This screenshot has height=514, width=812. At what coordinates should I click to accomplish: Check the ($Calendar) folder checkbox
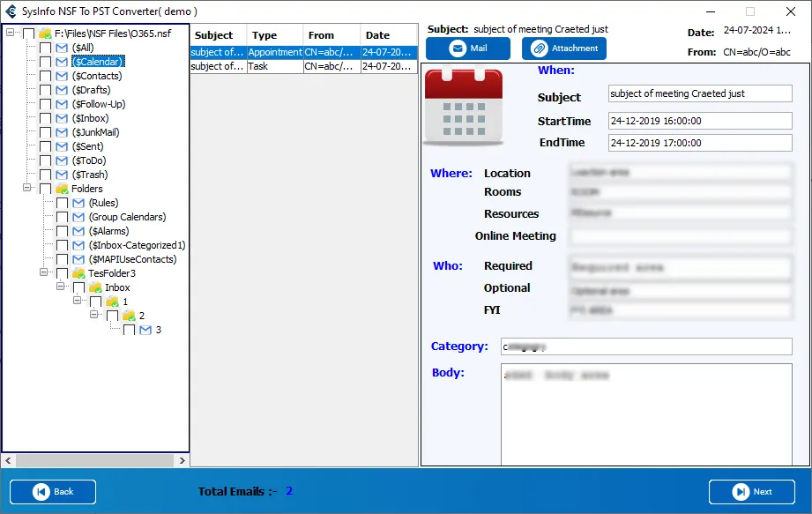46,62
